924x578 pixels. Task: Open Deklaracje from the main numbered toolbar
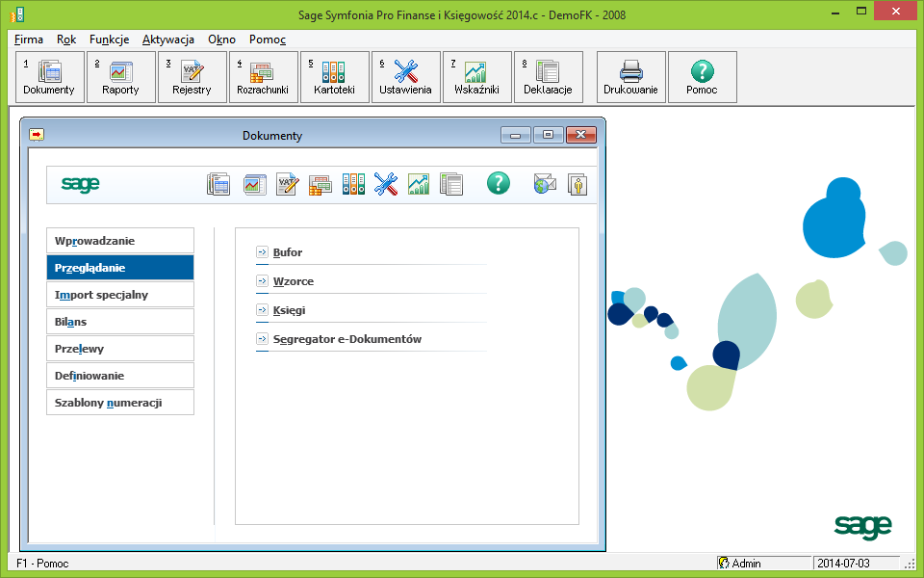pyautogui.click(x=549, y=77)
